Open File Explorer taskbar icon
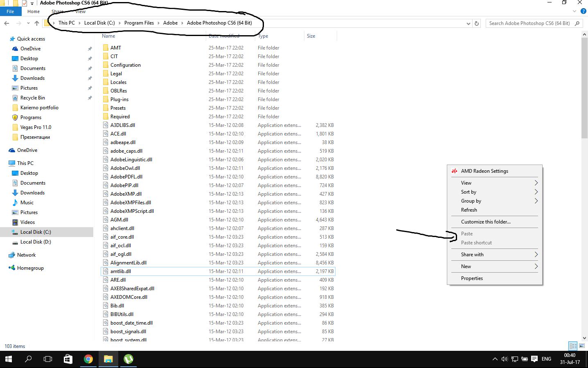 click(108, 359)
